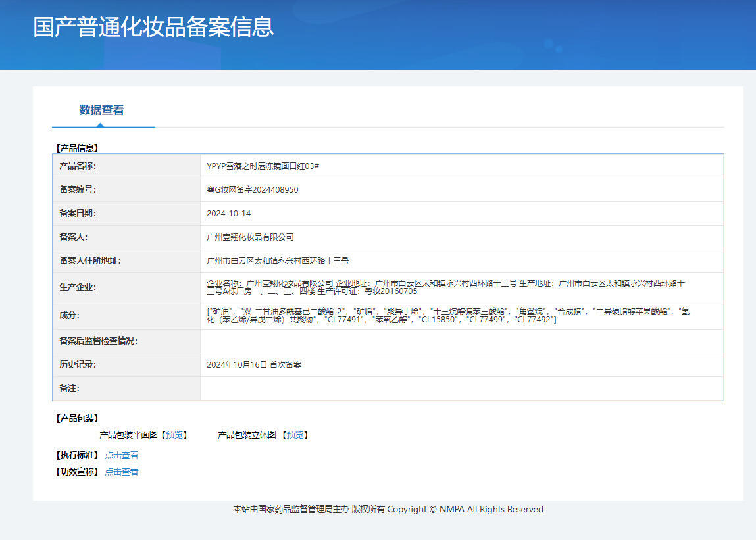
Task: Preview 产品包装平面图 via 预览 link
Action: point(174,435)
